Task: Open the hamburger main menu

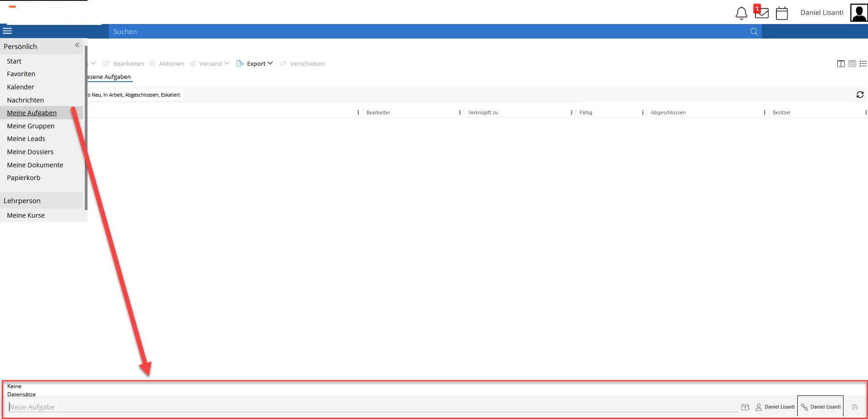Action: [x=7, y=31]
